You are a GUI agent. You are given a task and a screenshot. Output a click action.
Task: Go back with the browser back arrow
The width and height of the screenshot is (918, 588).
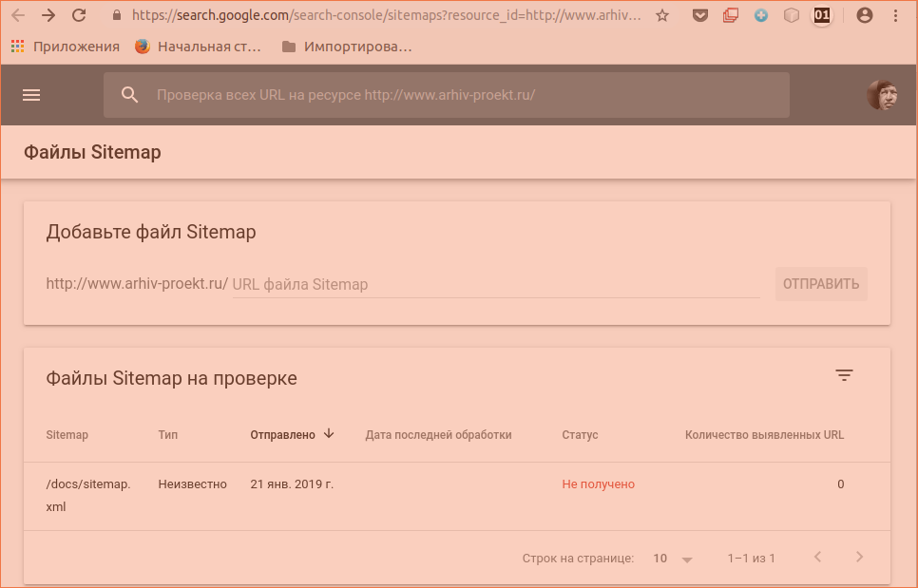(17, 15)
